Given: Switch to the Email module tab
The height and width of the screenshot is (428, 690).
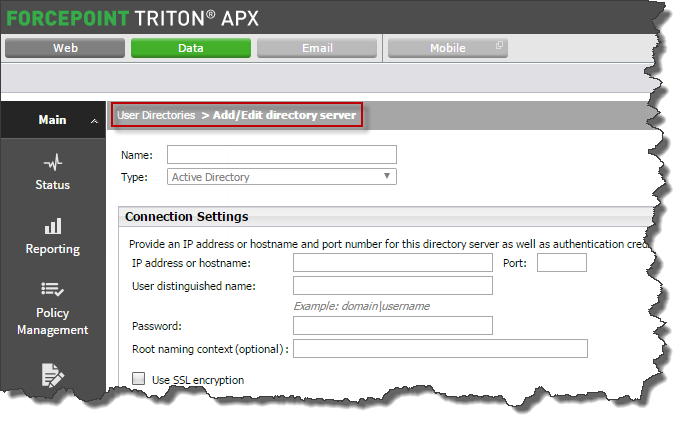Looking at the screenshot, I should tap(317, 48).
